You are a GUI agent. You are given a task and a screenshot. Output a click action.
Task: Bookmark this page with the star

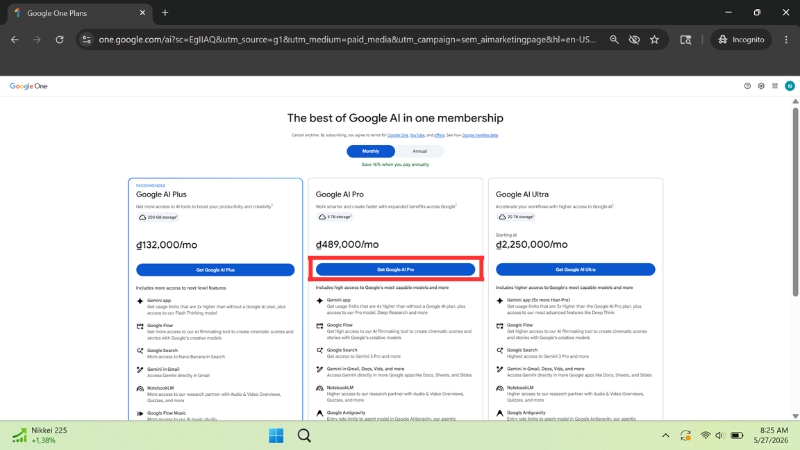coord(655,39)
